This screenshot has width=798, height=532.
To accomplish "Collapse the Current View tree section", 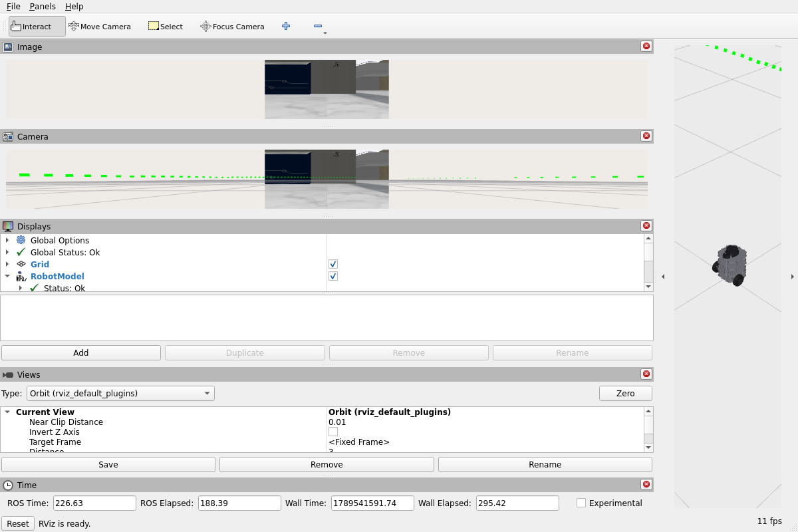I will [7, 412].
